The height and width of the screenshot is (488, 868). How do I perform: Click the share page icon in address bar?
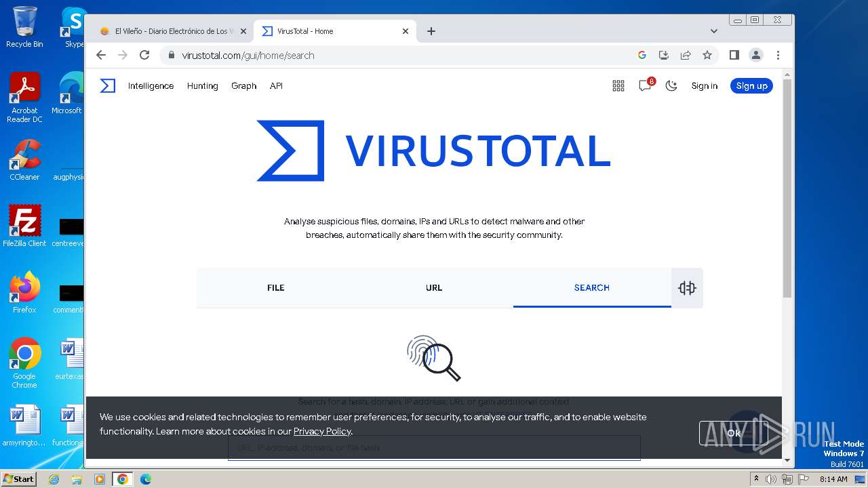686,55
